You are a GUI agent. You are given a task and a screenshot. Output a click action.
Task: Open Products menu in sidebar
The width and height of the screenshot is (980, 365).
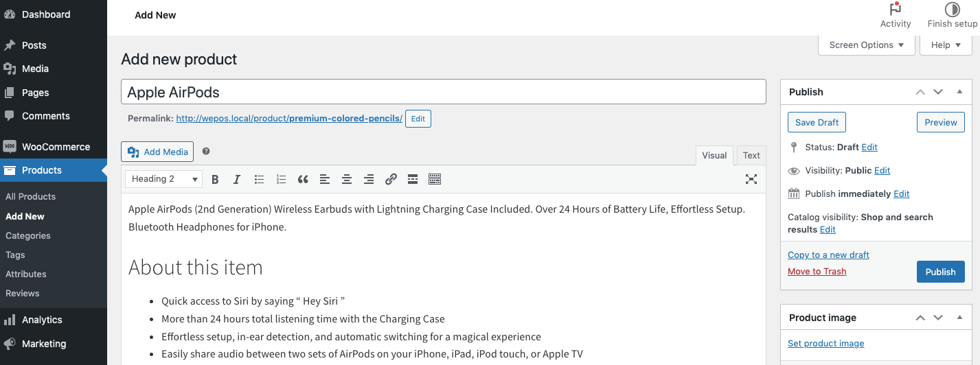(x=54, y=170)
